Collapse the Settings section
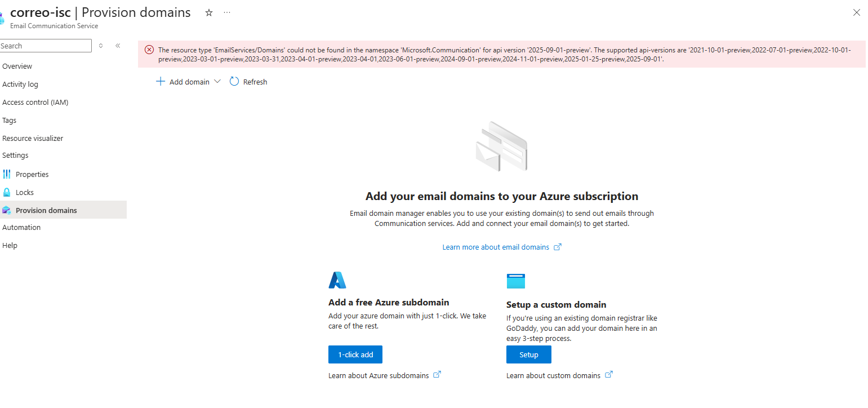 click(x=15, y=155)
